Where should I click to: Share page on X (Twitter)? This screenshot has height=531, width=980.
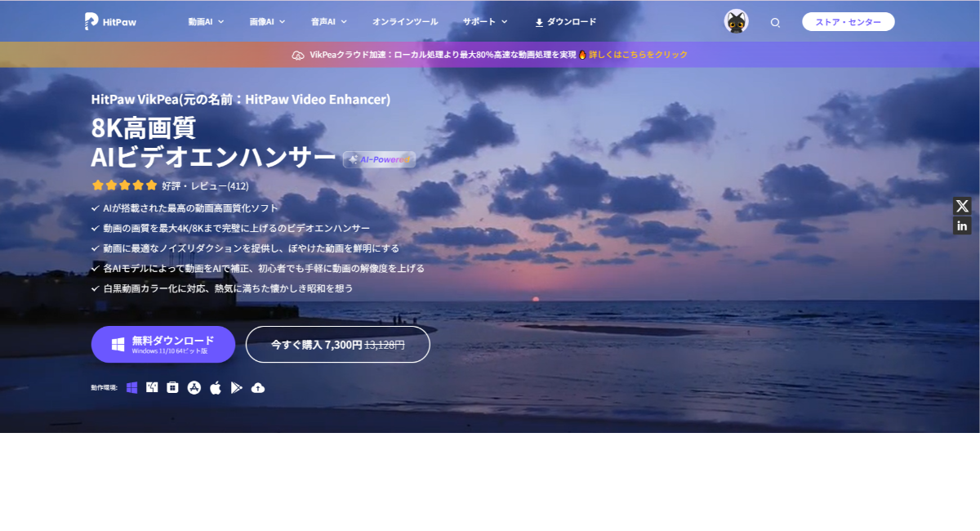point(962,206)
